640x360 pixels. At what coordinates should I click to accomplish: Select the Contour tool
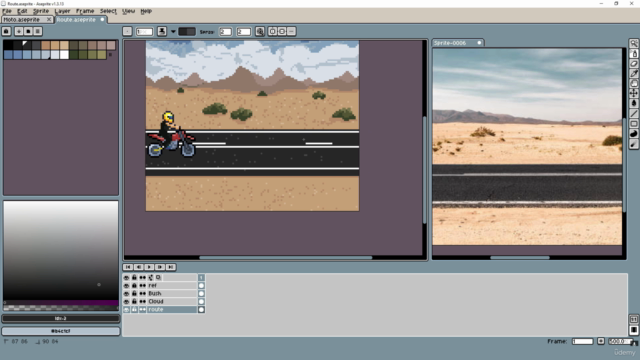(x=633, y=134)
